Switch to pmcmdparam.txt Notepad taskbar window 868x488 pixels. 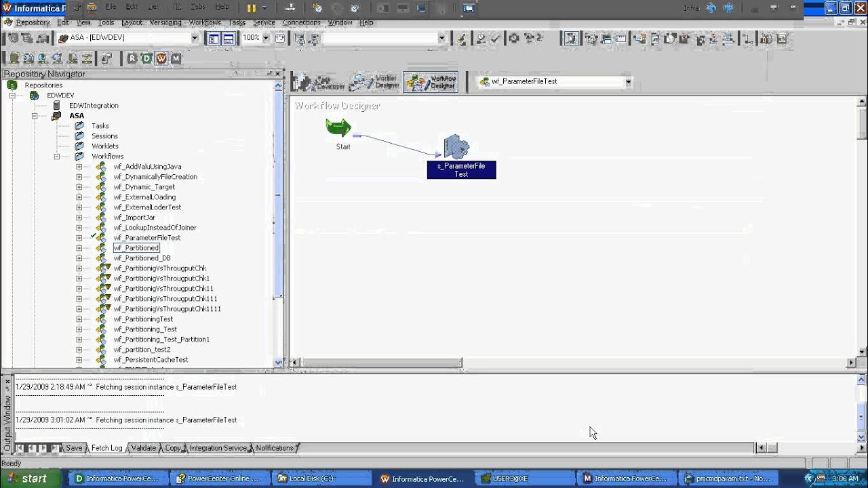click(x=728, y=479)
